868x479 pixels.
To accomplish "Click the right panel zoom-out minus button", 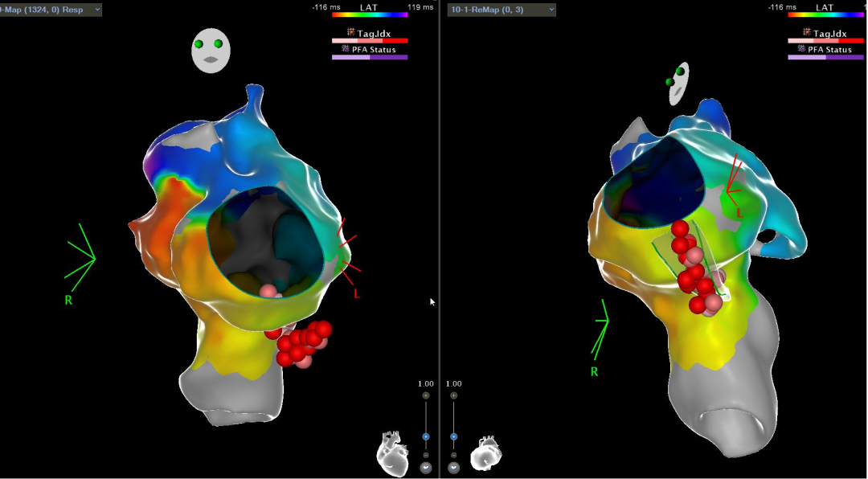I will (x=454, y=455).
